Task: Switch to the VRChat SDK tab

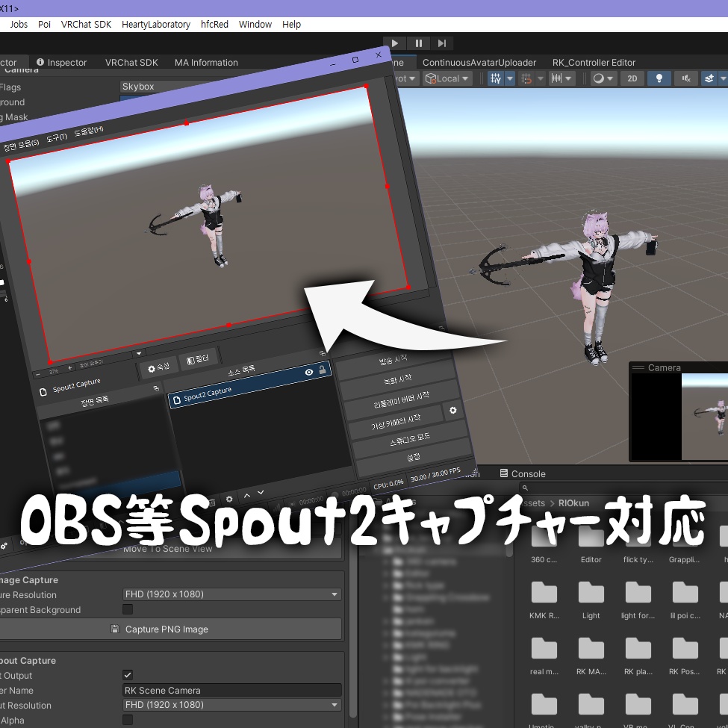Action: [131, 62]
